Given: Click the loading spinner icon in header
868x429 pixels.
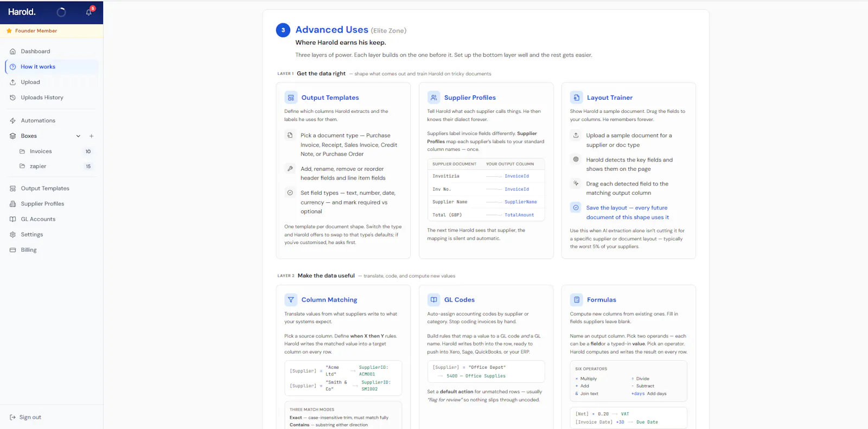Looking at the screenshot, I should click(x=61, y=12).
